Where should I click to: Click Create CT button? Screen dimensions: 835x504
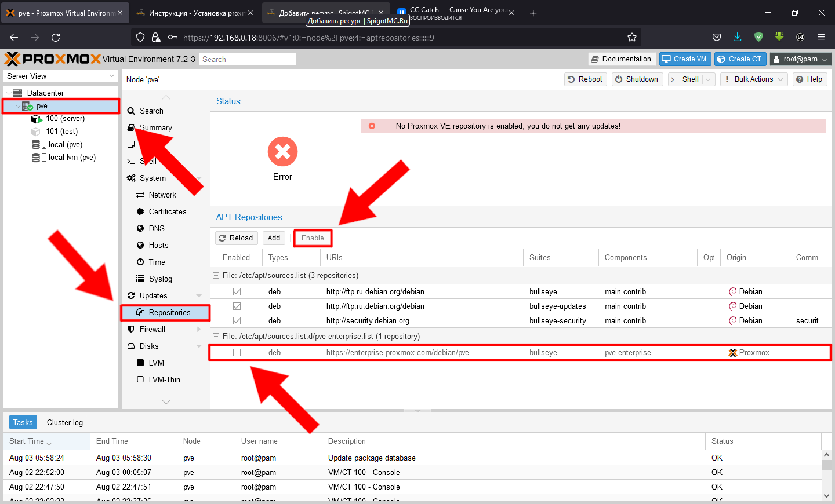pos(740,59)
